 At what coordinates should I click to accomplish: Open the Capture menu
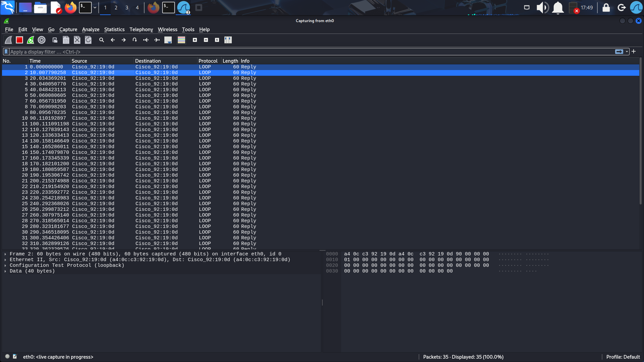[x=68, y=29]
